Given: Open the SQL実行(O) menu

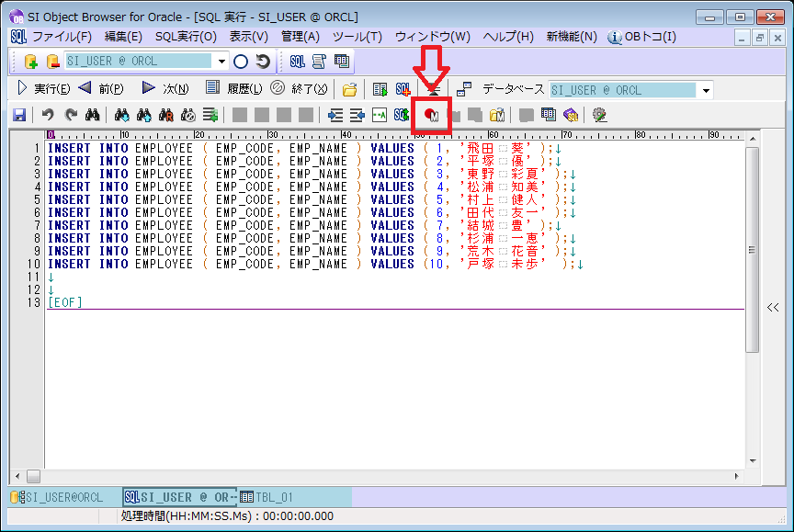Looking at the screenshot, I should 186,37.
